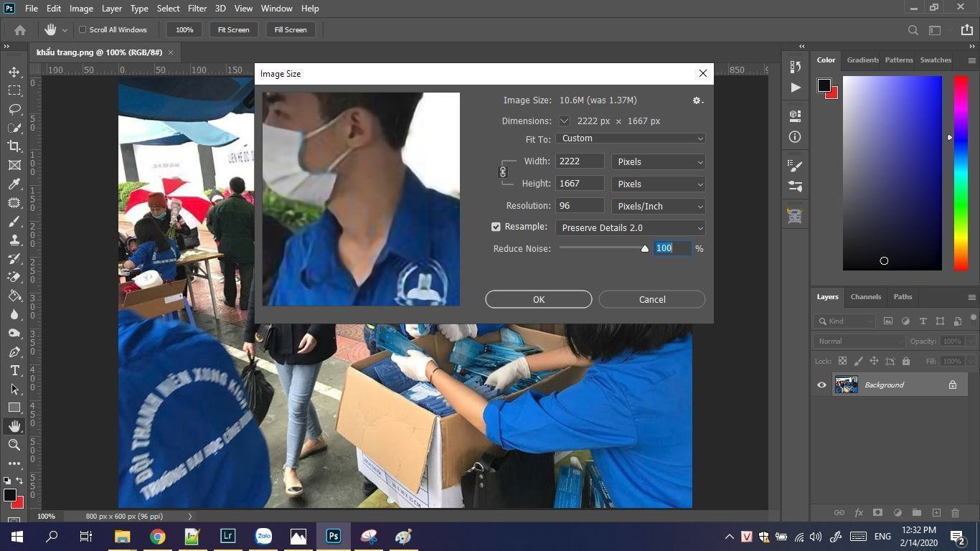This screenshot has width=980, height=551.
Task: Click the Cancel button
Action: (651, 300)
